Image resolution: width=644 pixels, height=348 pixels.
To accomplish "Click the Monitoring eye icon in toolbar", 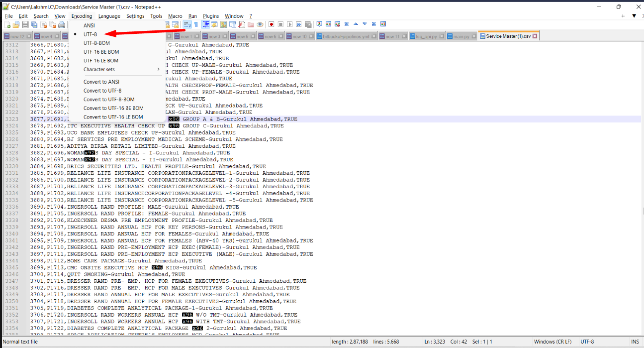I will (260, 24).
